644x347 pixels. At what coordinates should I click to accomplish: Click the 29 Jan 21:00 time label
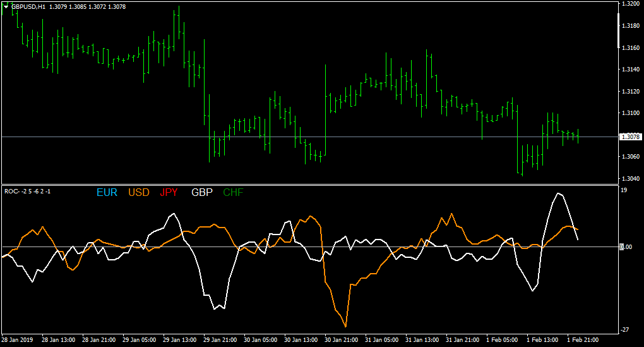[x=220, y=340]
